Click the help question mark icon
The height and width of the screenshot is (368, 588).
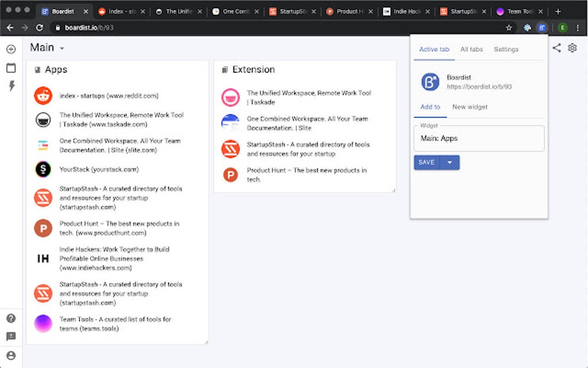pos(11,318)
